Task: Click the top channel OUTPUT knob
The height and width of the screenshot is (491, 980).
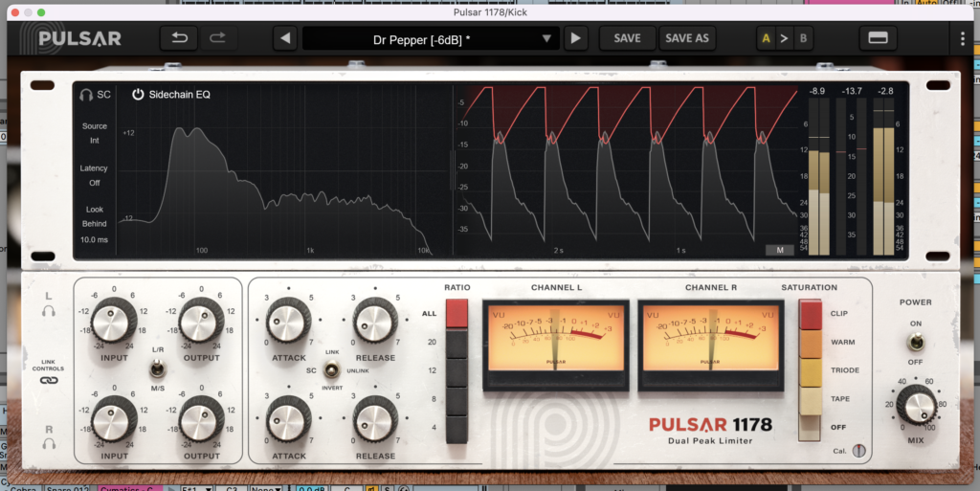Action: pyautogui.click(x=201, y=320)
